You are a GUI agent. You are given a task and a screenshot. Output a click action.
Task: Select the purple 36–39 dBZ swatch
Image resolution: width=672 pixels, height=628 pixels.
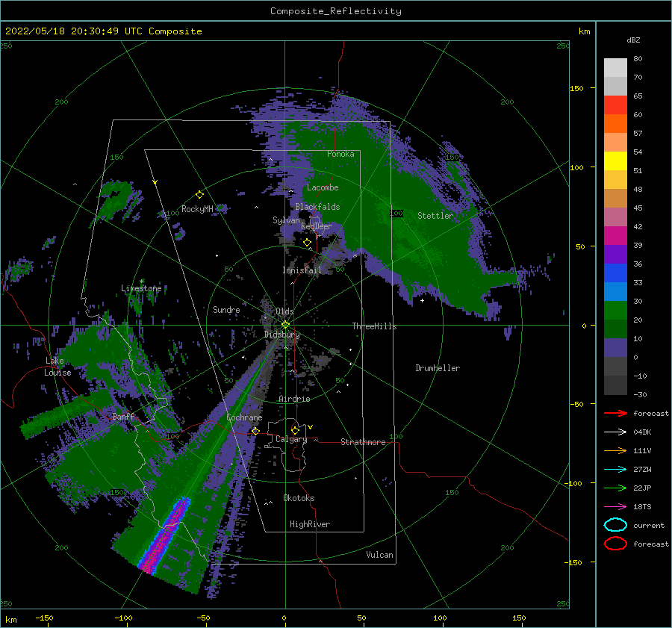pyautogui.click(x=615, y=255)
